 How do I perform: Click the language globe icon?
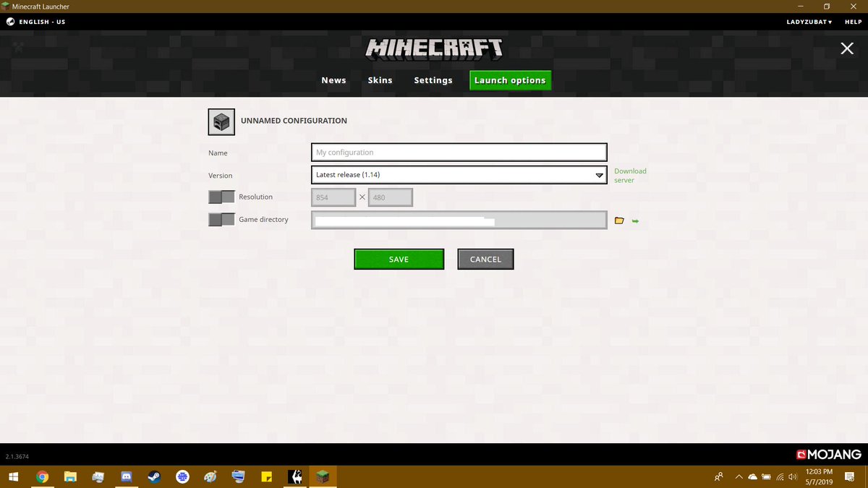pos(10,22)
